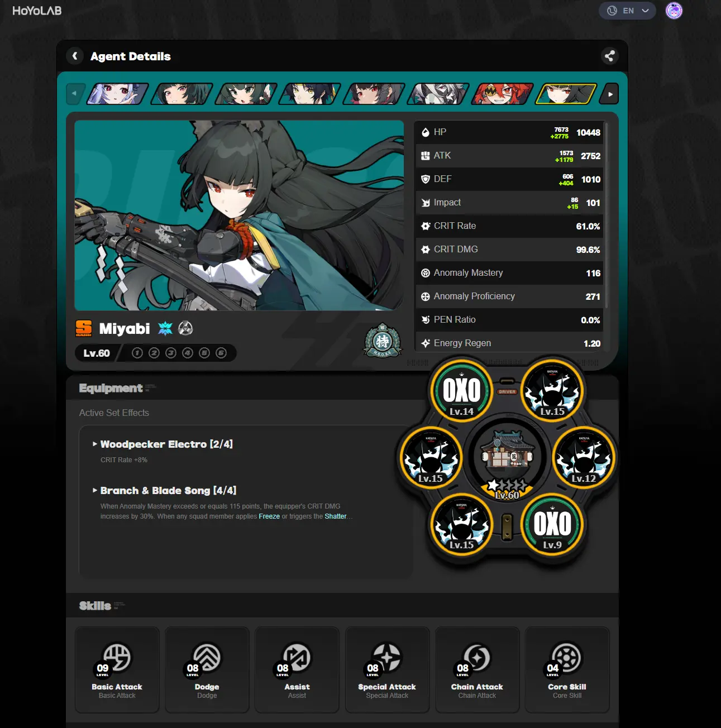Click the Active Set Effects label

114,413
